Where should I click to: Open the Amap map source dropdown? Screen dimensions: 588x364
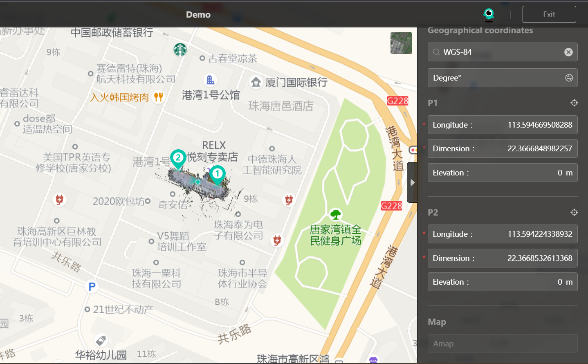click(x=503, y=344)
